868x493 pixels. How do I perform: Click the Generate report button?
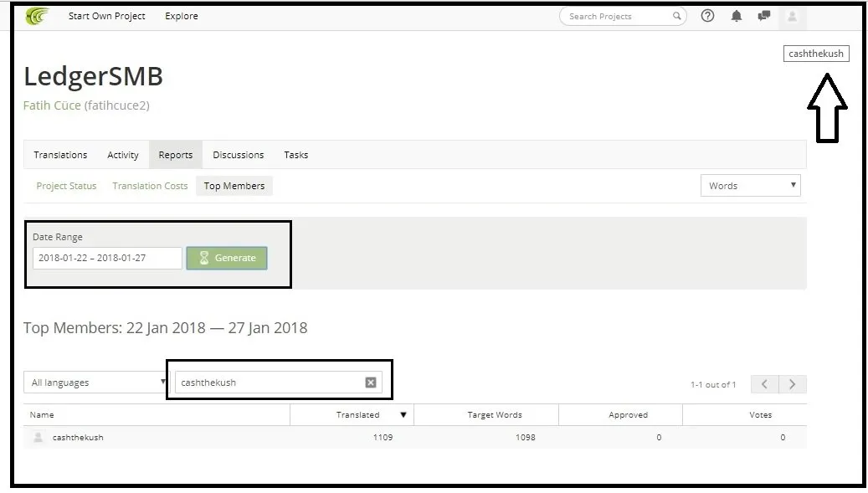[227, 258]
